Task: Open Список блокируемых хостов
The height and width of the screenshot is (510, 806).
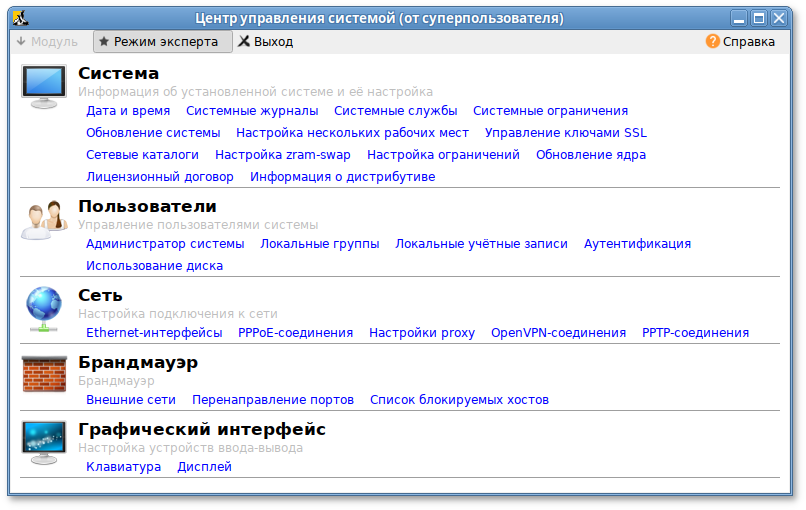Action: pyautogui.click(x=460, y=399)
